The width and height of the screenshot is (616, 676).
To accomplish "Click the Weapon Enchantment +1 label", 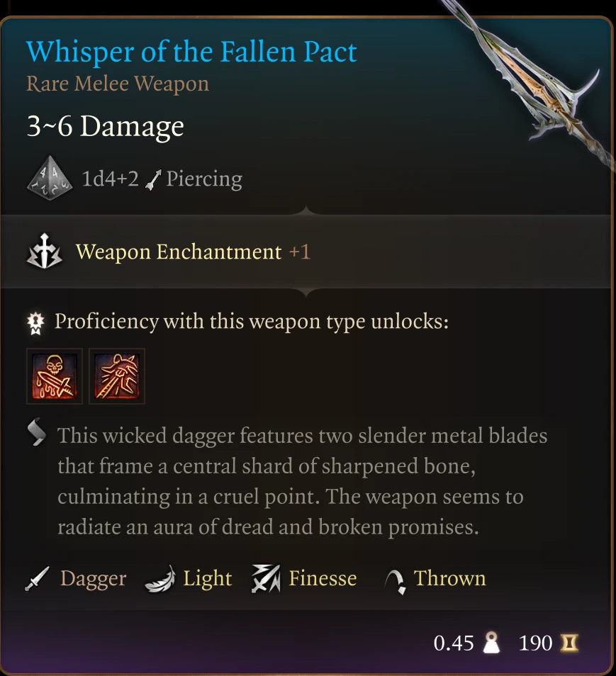I will [193, 252].
